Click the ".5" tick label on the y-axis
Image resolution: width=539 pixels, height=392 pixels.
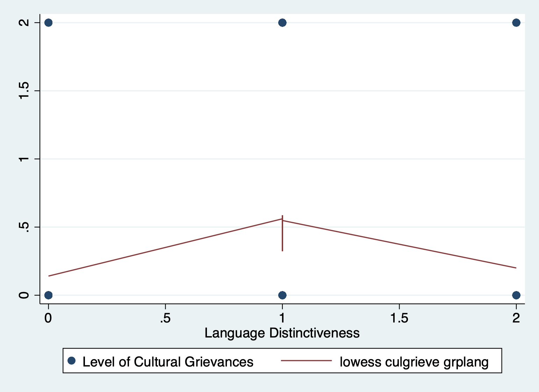[x=23, y=227]
